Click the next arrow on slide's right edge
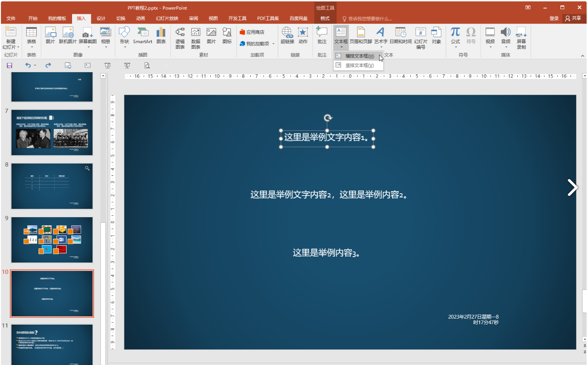This screenshot has height=365, width=588. coord(572,187)
